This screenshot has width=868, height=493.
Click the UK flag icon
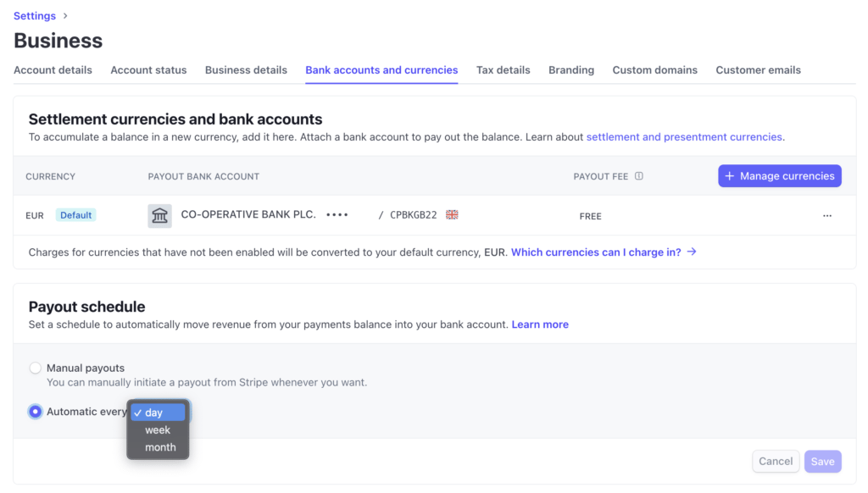click(452, 215)
